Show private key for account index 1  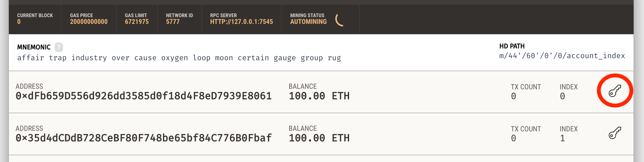click(x=615, y=133)
